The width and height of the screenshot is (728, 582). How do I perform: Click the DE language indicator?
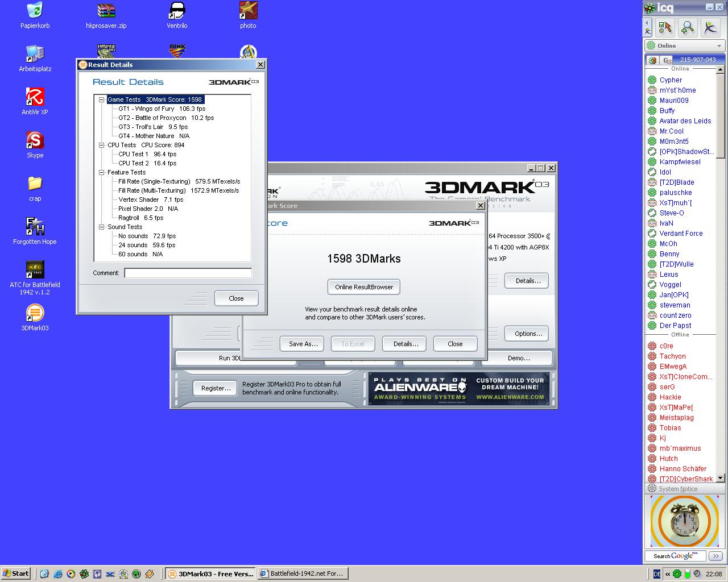(657, 574)
